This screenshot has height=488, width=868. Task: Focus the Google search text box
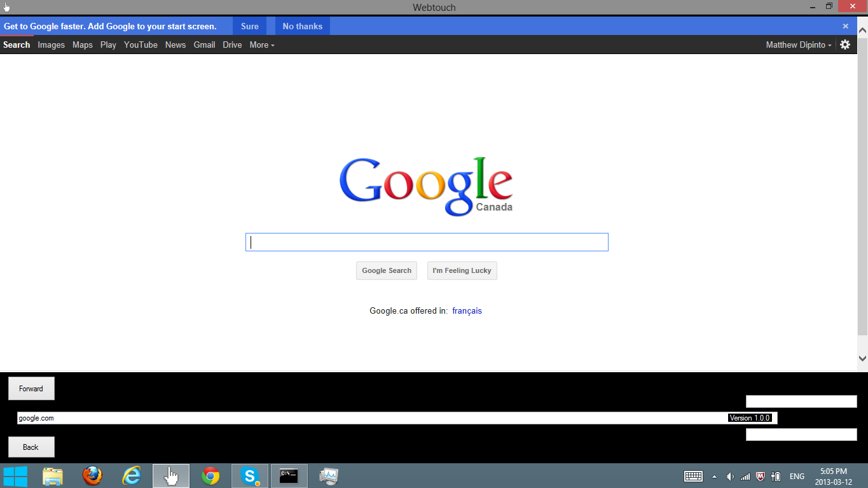427,242
